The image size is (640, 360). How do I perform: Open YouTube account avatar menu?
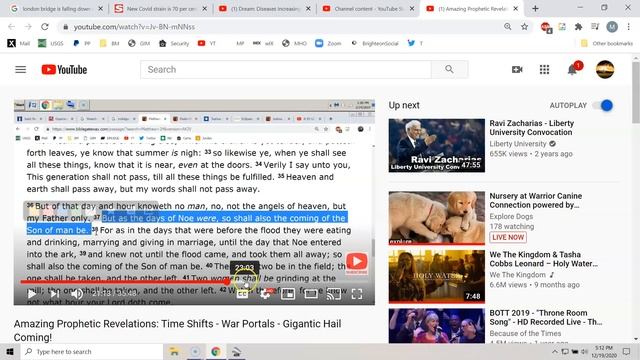[604, 69]
